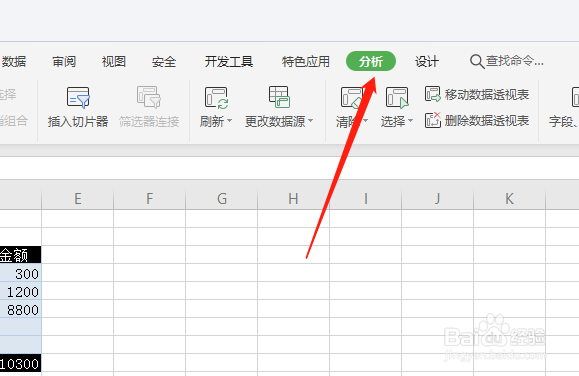Viewport: 579px width, 376px height.
Task: Click the search magnifier icon
Action: click(477, 62)
